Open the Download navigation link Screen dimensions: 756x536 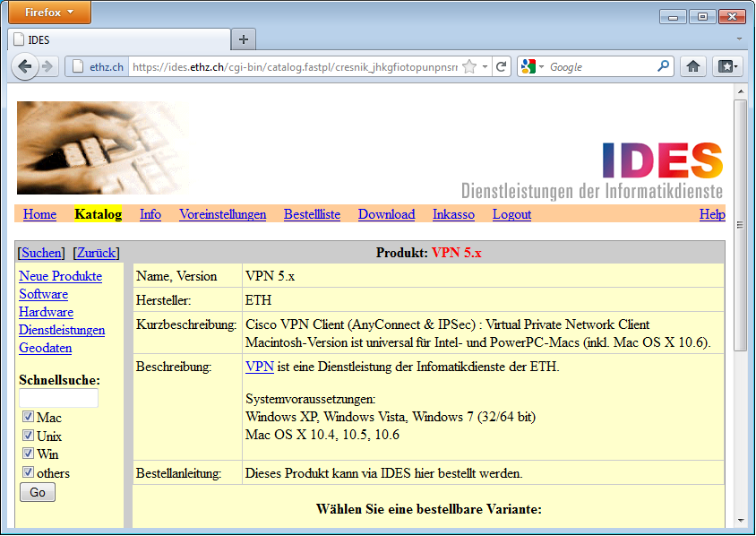tap(386, 214)
